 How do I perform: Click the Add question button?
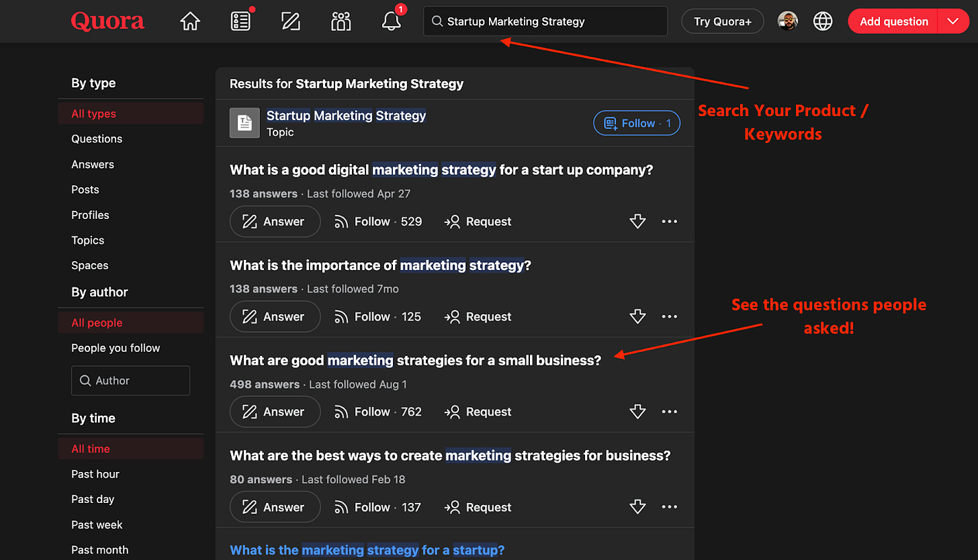coord(893,21)
